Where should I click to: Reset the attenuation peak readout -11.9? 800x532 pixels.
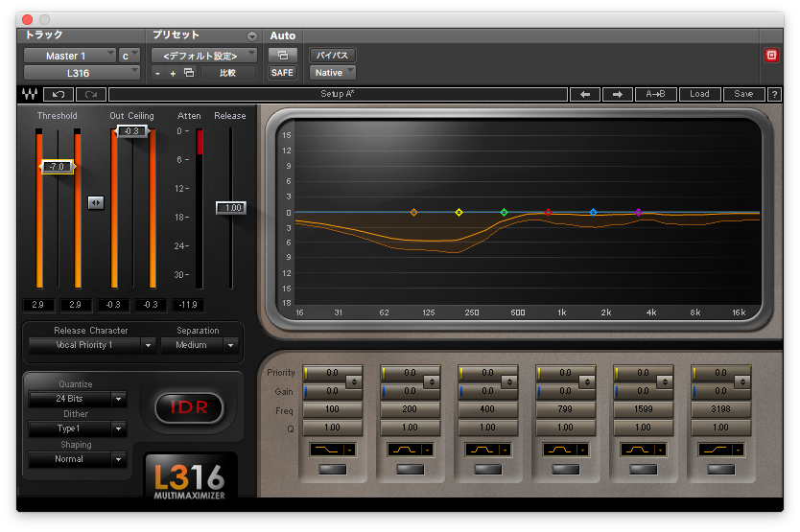(188, 305)
